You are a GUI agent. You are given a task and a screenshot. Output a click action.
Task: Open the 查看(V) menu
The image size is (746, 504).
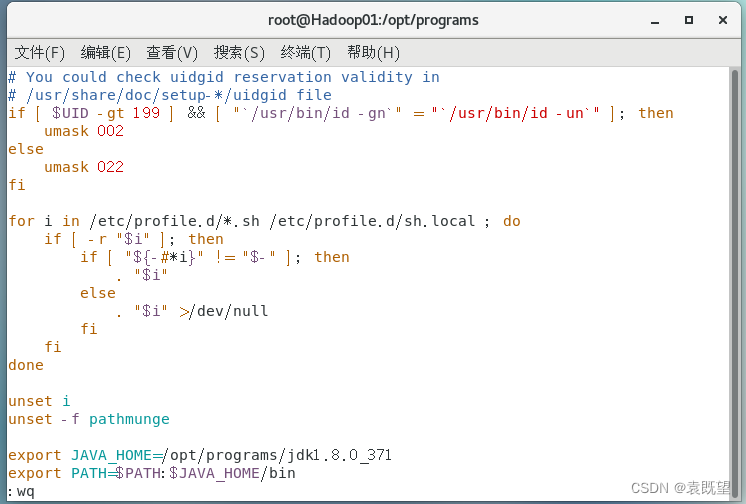[x=172, y=52]
